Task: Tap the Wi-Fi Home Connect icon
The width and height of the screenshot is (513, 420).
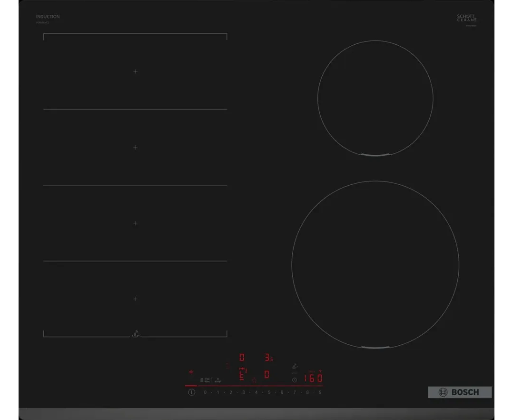Action: tap(191, 372)
